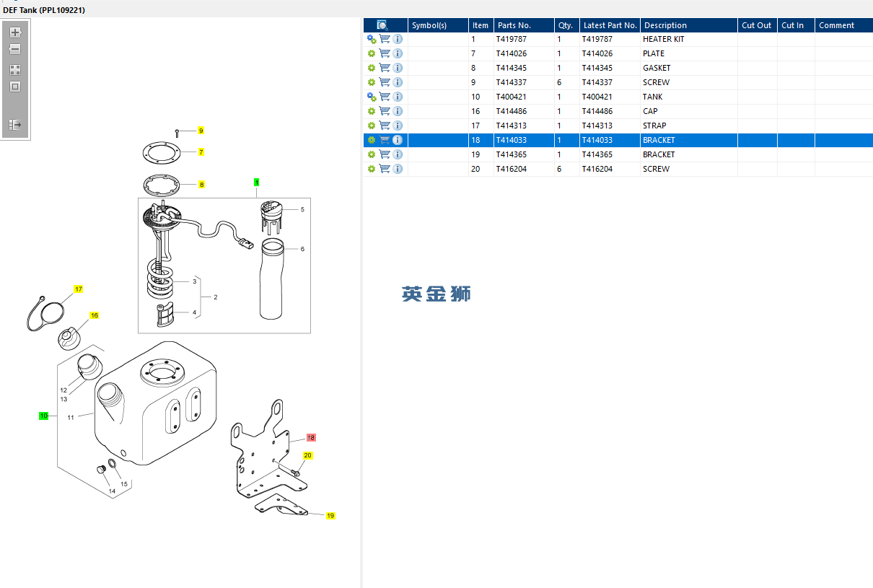Show info for PLATE T414026
Image resolution: width=873 pixels, height=588 pixels.
[398, 53]
